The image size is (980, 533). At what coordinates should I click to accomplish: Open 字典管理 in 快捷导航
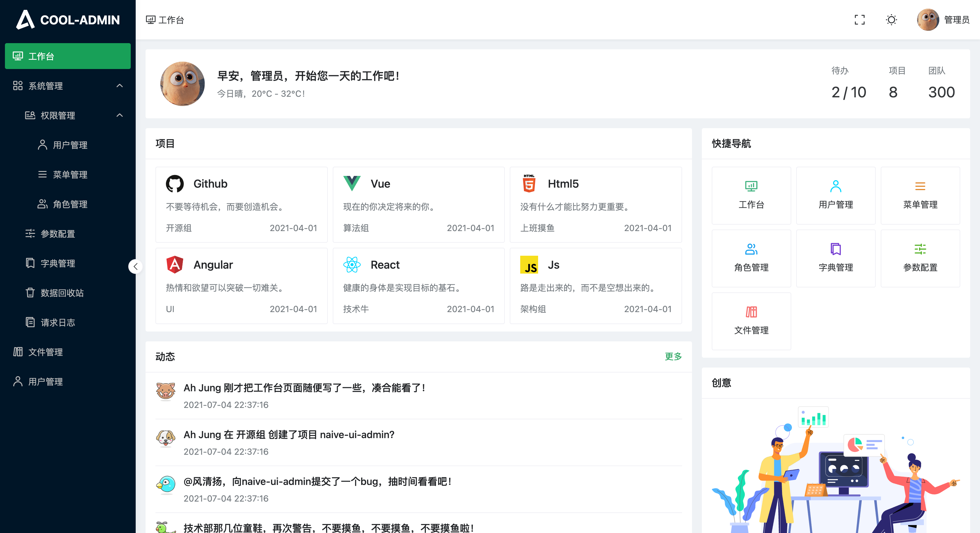[835, 258]
